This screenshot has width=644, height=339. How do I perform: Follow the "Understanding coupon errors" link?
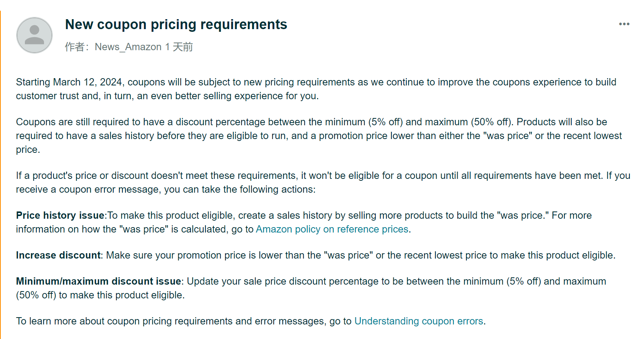click(x=419, y=321)
